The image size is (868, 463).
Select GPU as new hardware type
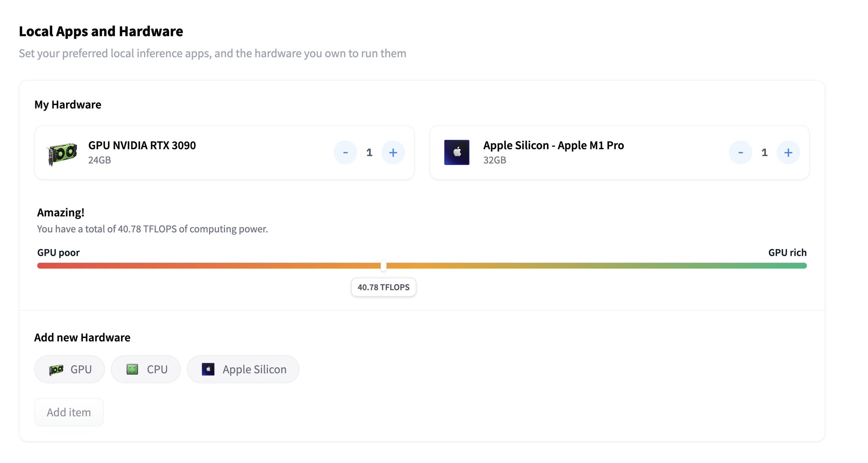click(x=70, y=369)
